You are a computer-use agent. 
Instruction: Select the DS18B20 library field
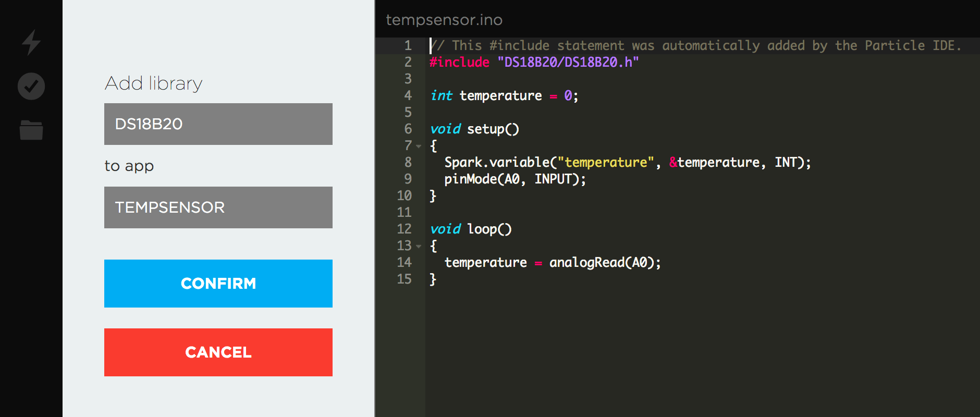point(218,124)
